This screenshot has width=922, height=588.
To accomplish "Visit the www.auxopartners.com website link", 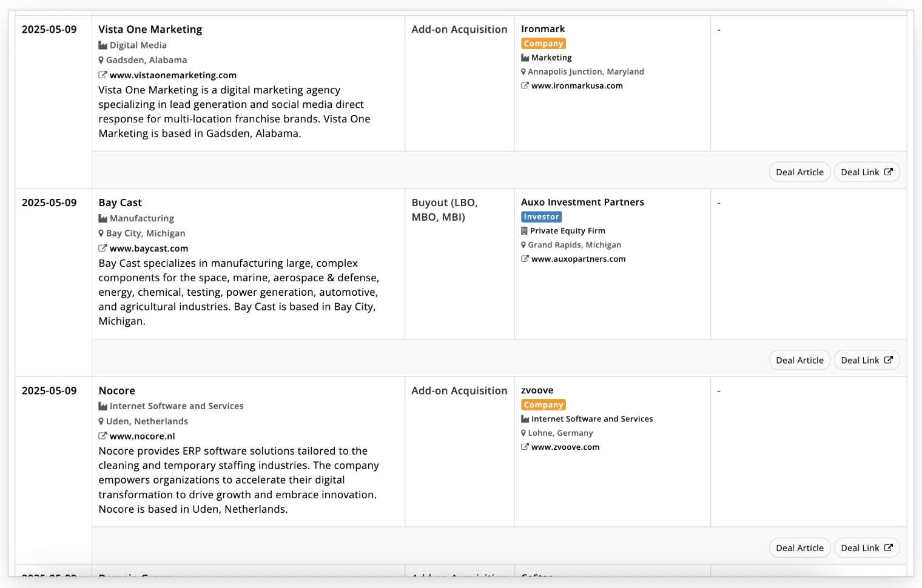I will tap(578, 259).
